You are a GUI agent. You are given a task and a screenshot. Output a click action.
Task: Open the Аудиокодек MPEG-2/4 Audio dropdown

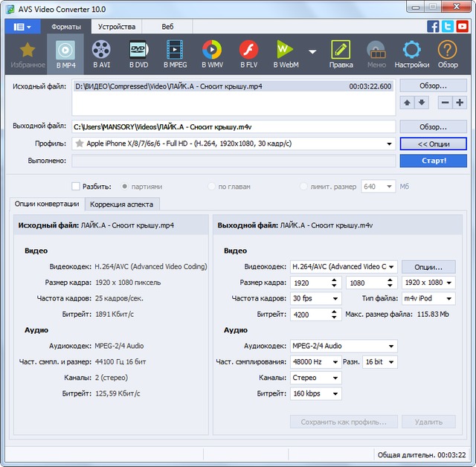click(x=344, y=346)
